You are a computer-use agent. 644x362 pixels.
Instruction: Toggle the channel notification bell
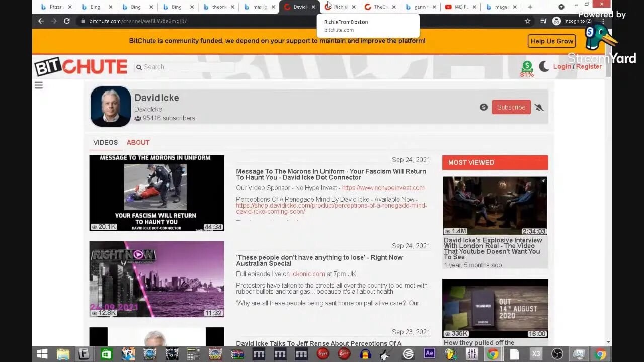click(539, 107)
